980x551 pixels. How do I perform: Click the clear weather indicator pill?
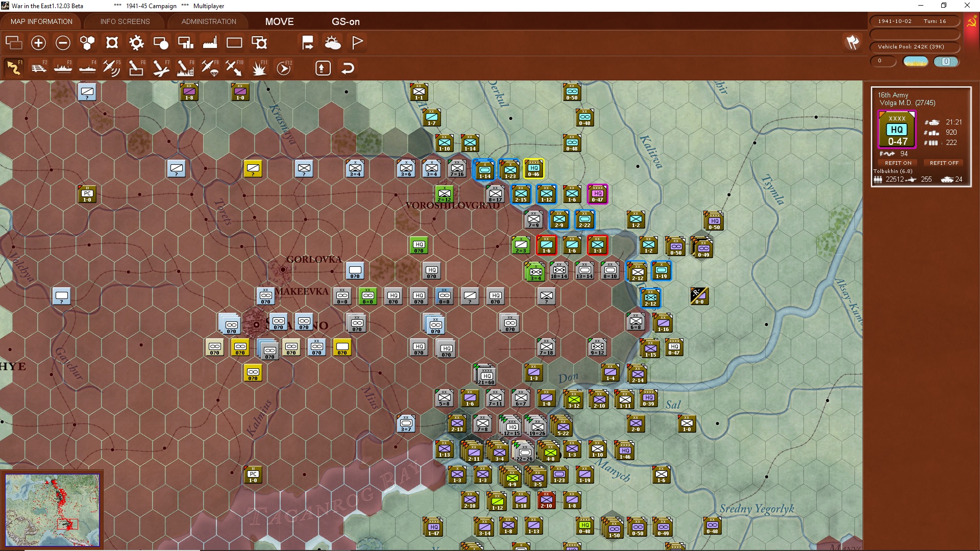point(916,61)
